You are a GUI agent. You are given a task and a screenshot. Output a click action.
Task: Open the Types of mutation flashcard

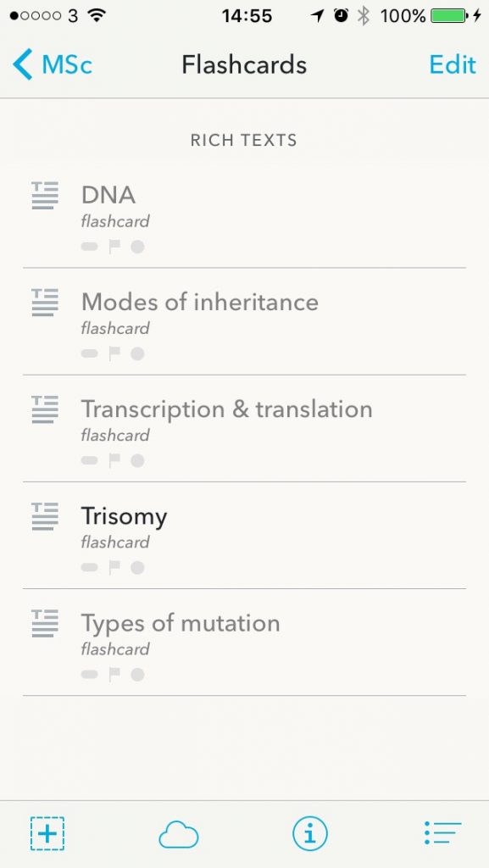[x=244, y=643]
